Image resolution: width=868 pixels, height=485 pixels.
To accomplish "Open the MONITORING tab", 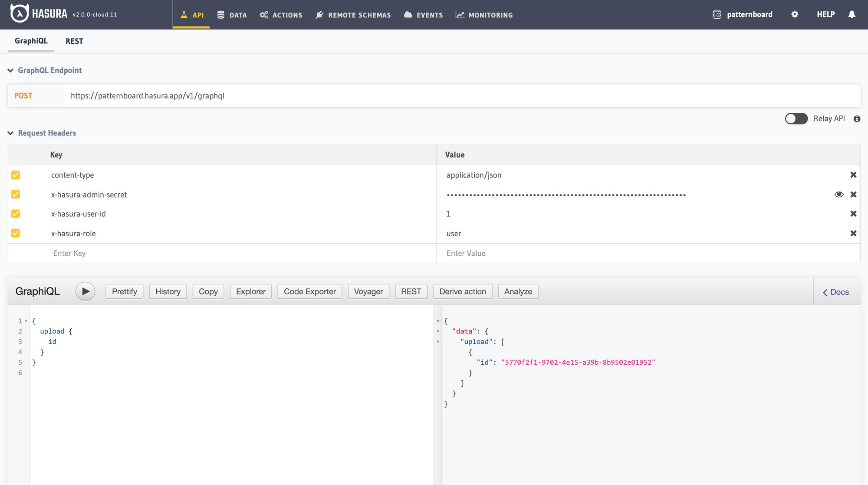I will 484,15.
